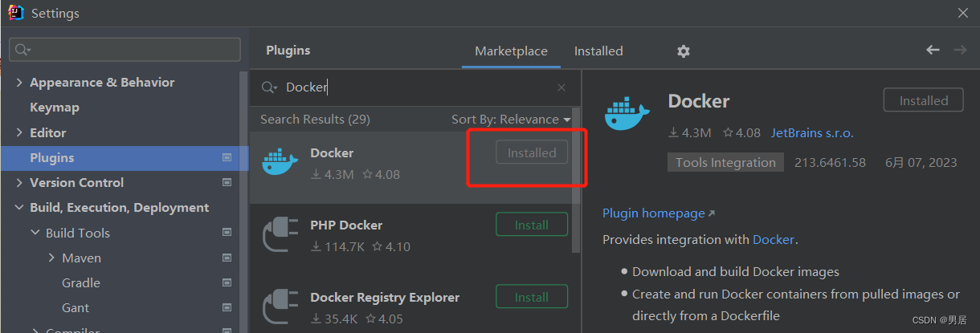Switch to the Installed tab
The image size is (980, 333).
tap(598, 51)
